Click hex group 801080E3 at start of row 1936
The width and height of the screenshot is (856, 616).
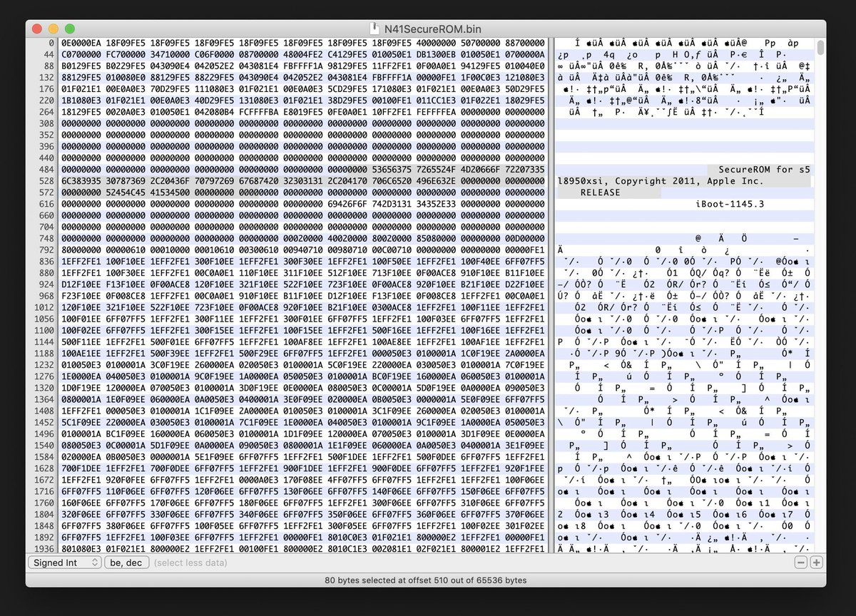coord(82,548)
